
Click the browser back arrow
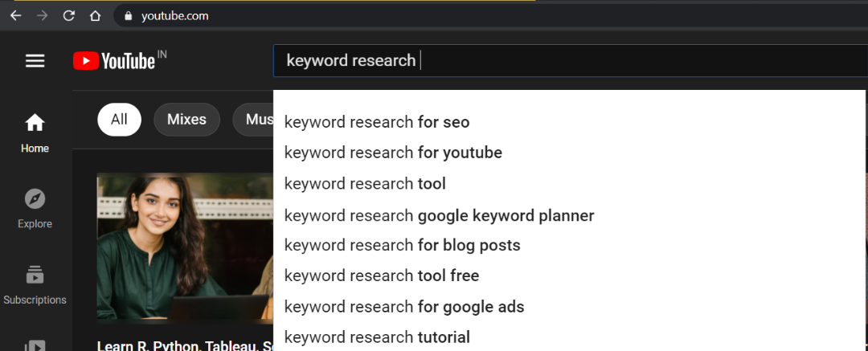coord(16,15)
